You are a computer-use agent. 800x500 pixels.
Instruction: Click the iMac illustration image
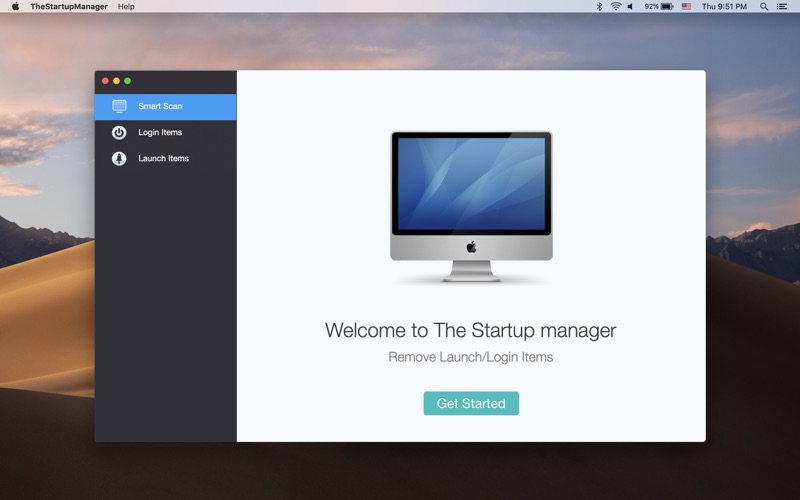click(x=471, y=207)
